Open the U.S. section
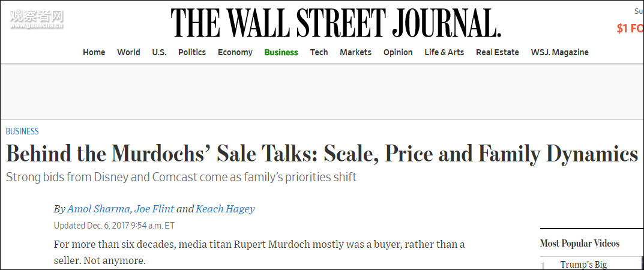 tap(159, 52)
